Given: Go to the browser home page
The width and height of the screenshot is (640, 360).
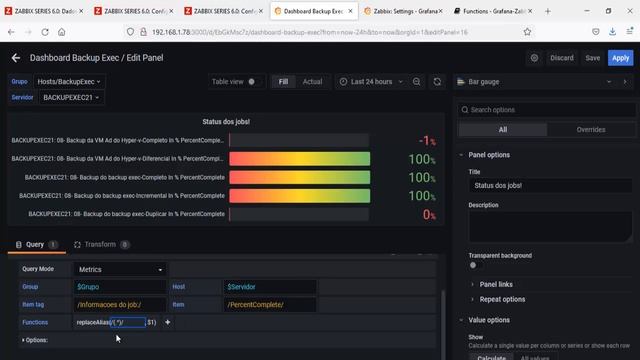Looking at the screenshot, I should [62, 32].
